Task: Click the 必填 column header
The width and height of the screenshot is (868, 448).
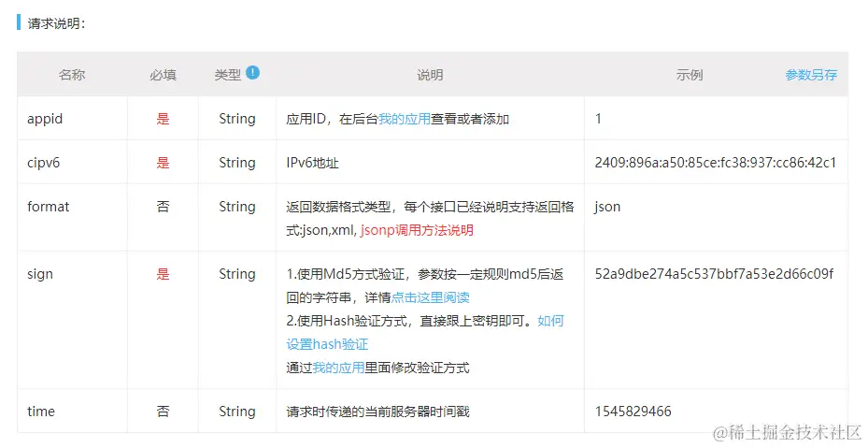Action: pyautogui.click(x=163, y=75)
